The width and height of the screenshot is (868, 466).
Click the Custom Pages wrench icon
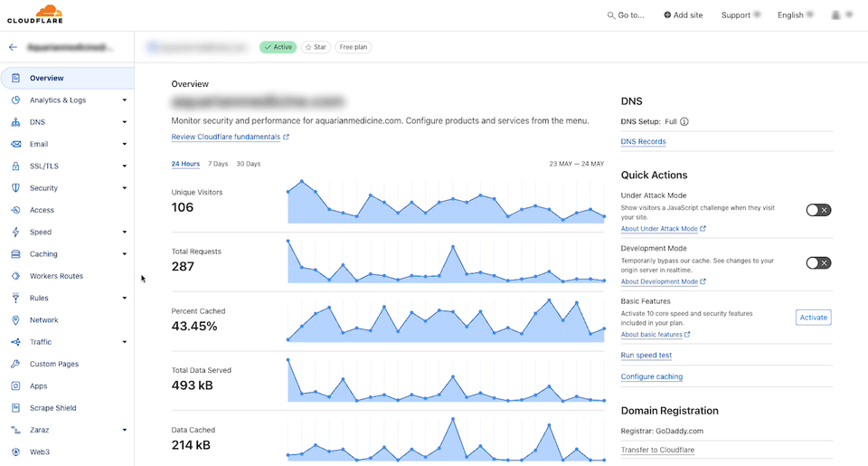click(x=16, y=364)
